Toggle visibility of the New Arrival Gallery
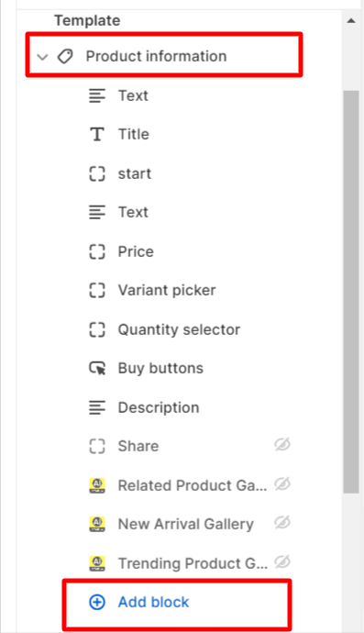 (x=282, y=523)
